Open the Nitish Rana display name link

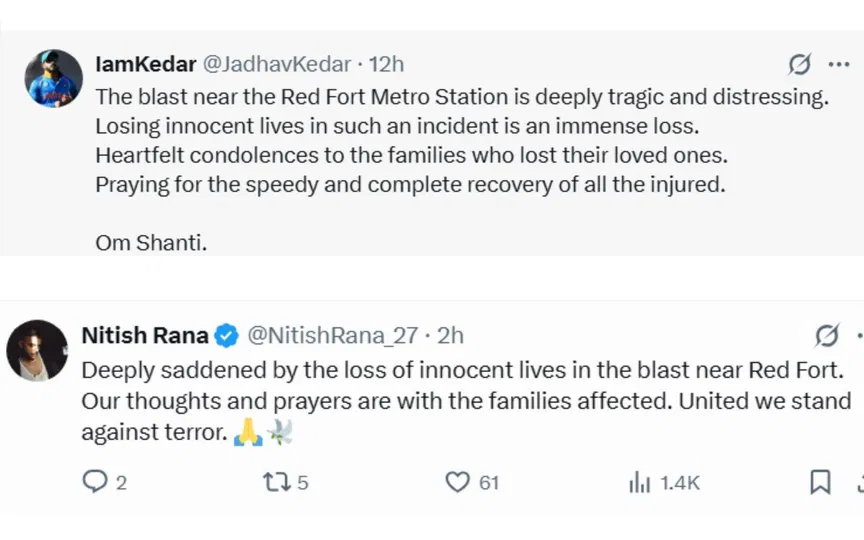click(145, 336)
